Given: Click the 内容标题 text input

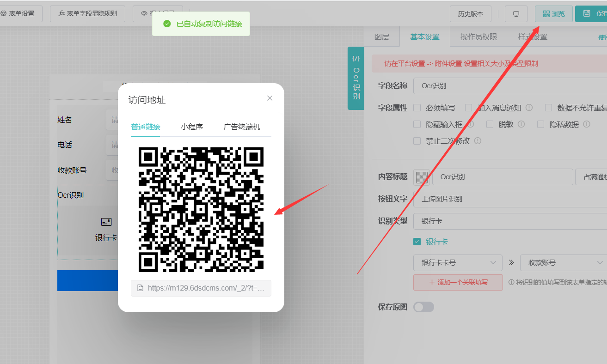Looking at the screenshot, I should (503, 177).
